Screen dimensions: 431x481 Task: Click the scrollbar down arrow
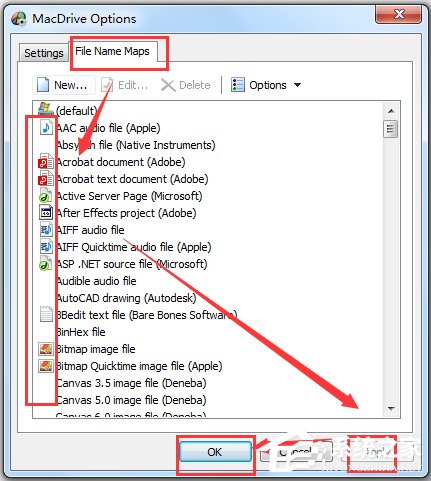point(391,408)
